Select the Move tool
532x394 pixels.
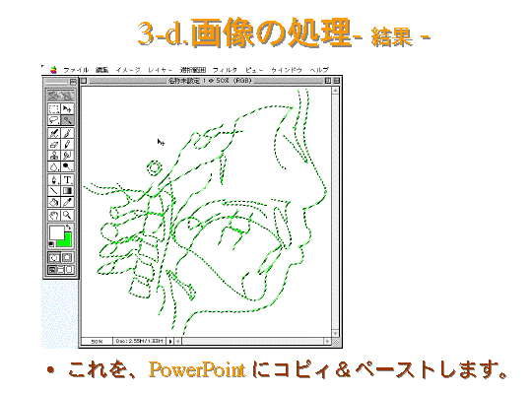point(67,108)
